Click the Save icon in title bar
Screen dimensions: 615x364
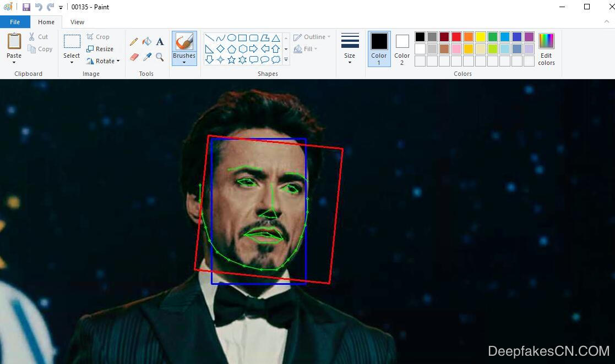pos(26,7)
